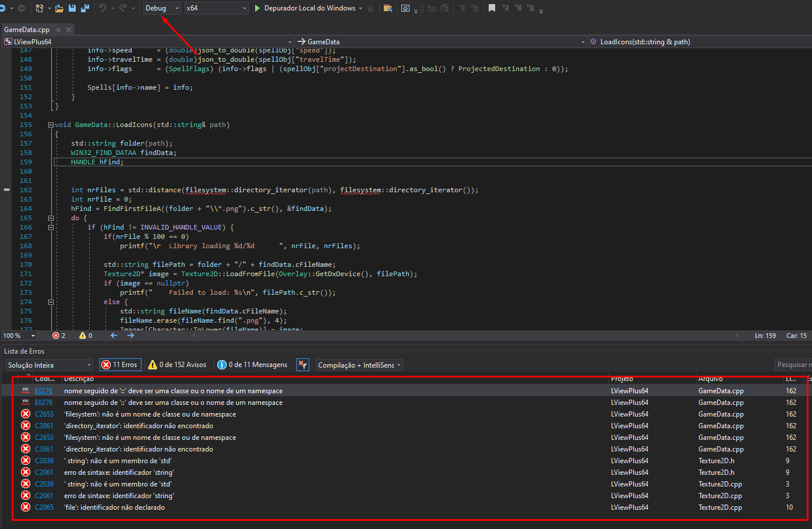Click the Decrease Indent icon
The image size is (812, 529).
click(x=461, y=8)
